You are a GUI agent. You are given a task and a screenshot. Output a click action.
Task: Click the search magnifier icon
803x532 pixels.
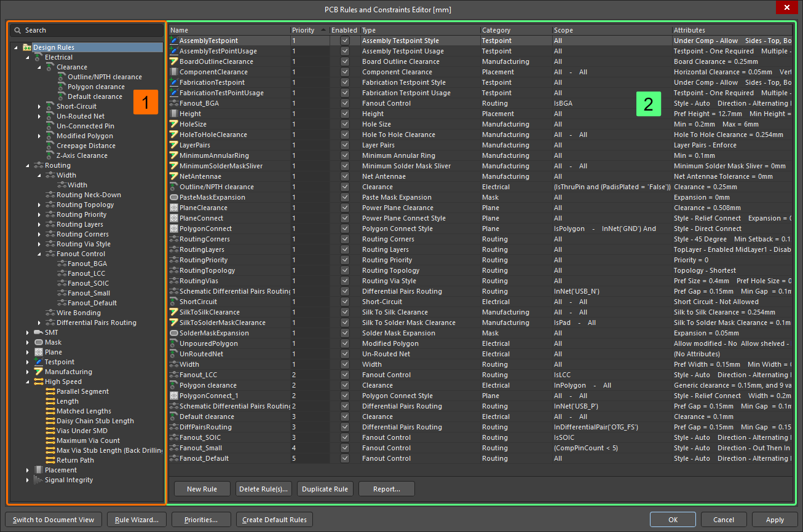[x=19, y=29]
